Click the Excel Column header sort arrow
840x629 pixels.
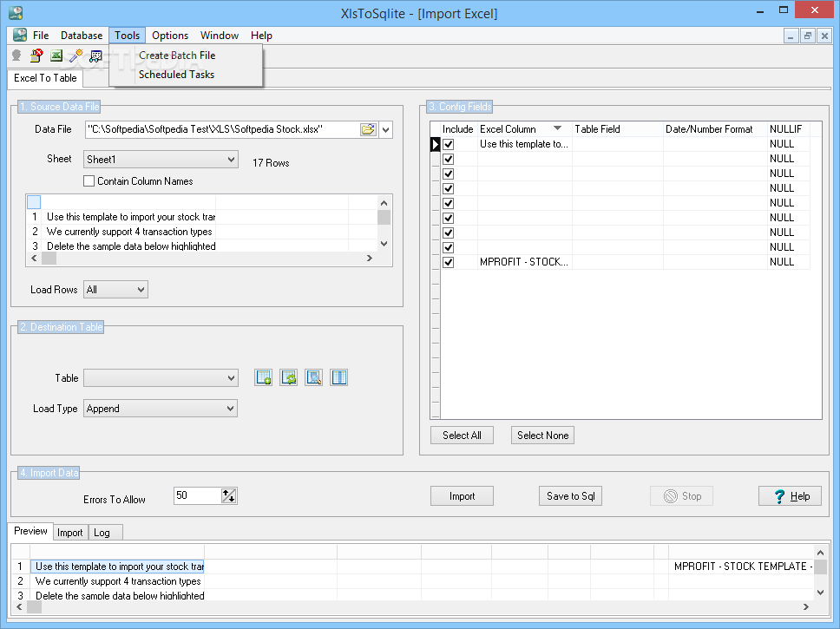click(557, 128)
